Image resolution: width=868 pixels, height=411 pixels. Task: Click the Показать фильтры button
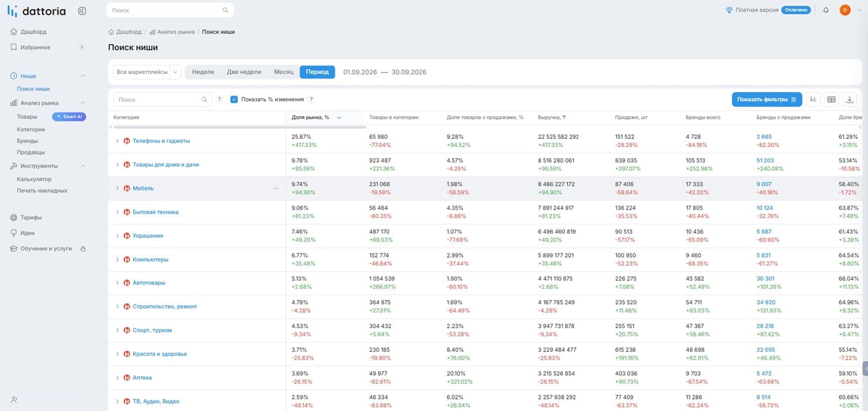click(x=767, y=100)
